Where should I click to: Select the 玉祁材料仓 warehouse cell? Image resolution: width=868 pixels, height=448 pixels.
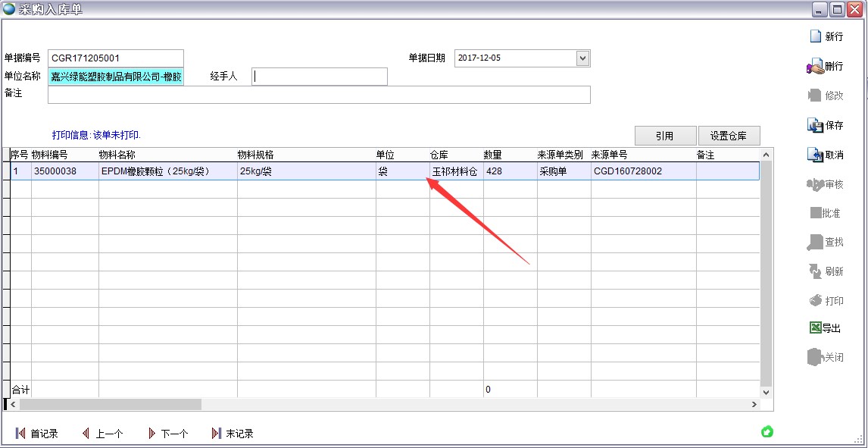point(455,171)
